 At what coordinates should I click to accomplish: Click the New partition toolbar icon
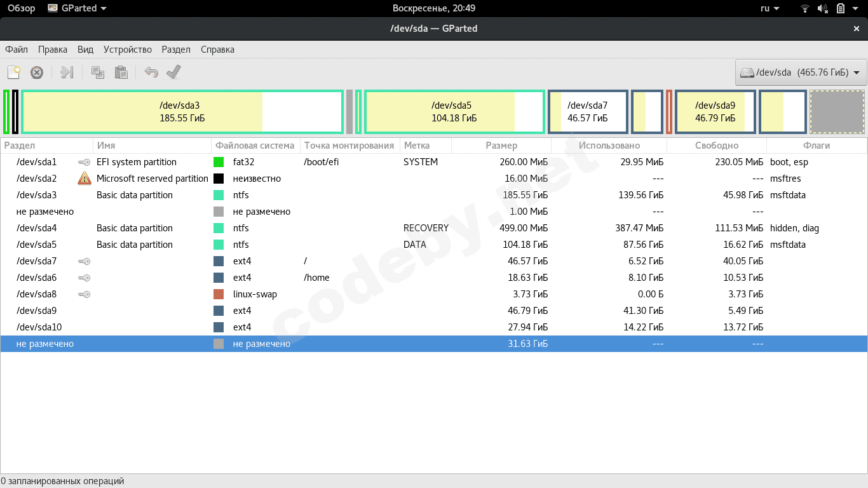(x=14, y=72)
